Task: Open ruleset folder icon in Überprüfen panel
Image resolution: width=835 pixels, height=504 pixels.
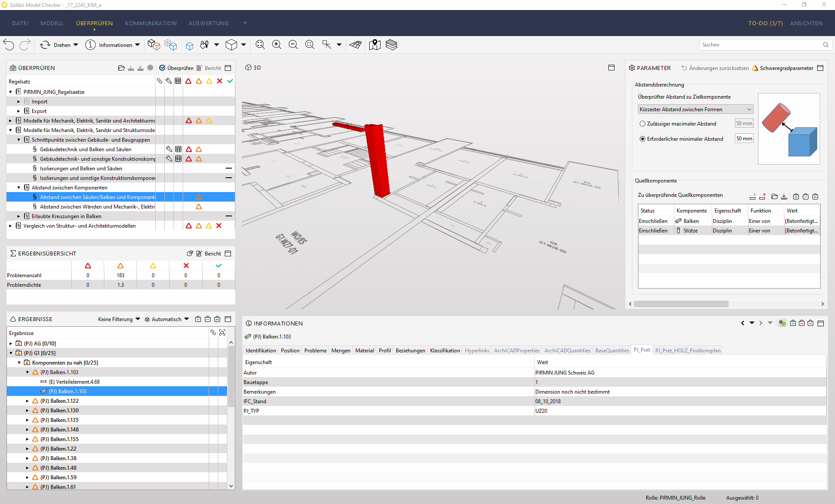Action: tap(121, 68)
